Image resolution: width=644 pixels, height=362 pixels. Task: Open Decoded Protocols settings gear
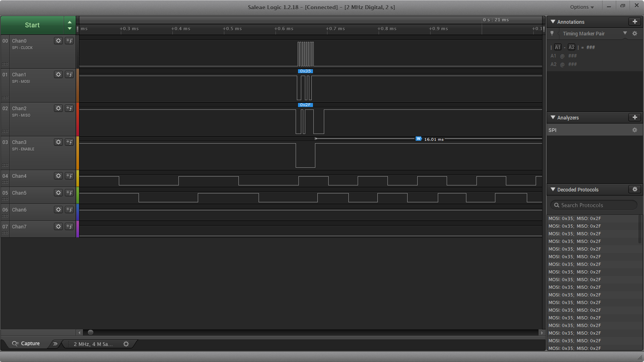[x=635, y=189]
